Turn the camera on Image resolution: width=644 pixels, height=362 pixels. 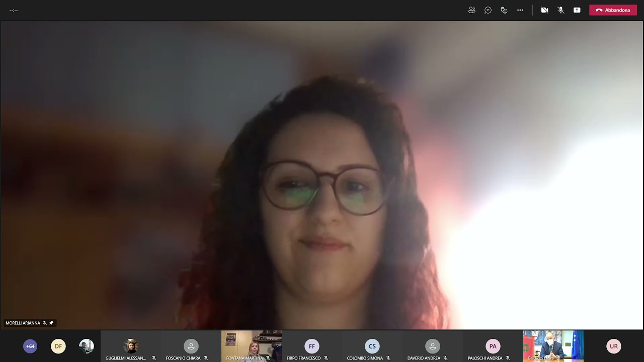[544, 10]
